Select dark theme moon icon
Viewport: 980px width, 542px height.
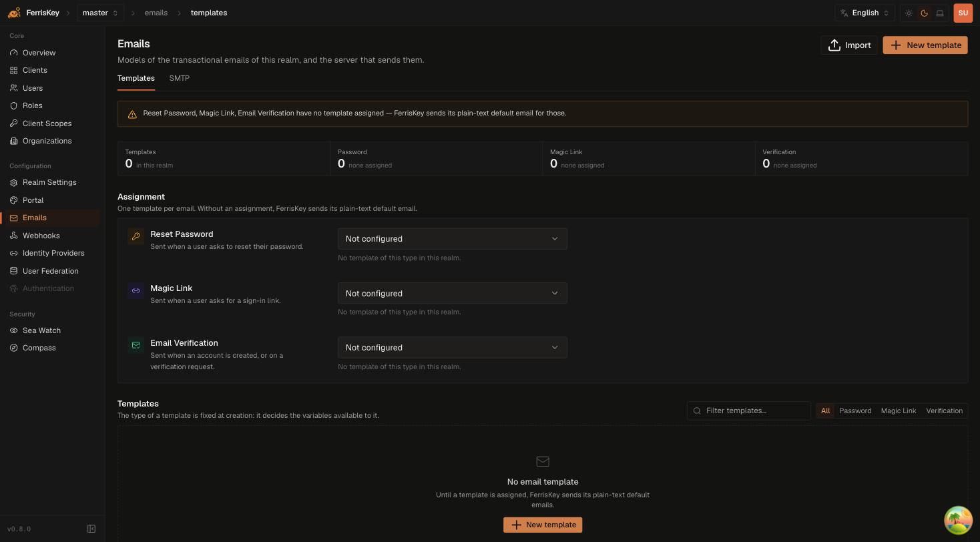tap(924, 13)
